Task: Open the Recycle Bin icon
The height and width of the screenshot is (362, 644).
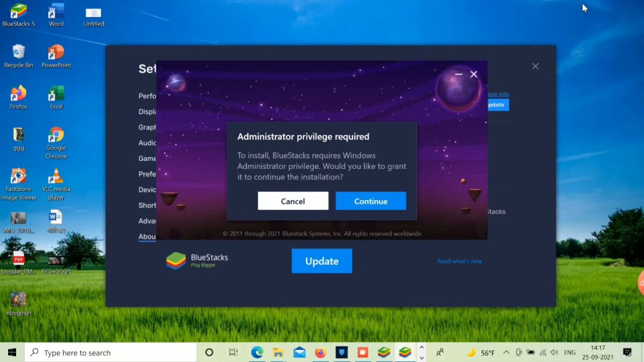Action: point(18,56)
